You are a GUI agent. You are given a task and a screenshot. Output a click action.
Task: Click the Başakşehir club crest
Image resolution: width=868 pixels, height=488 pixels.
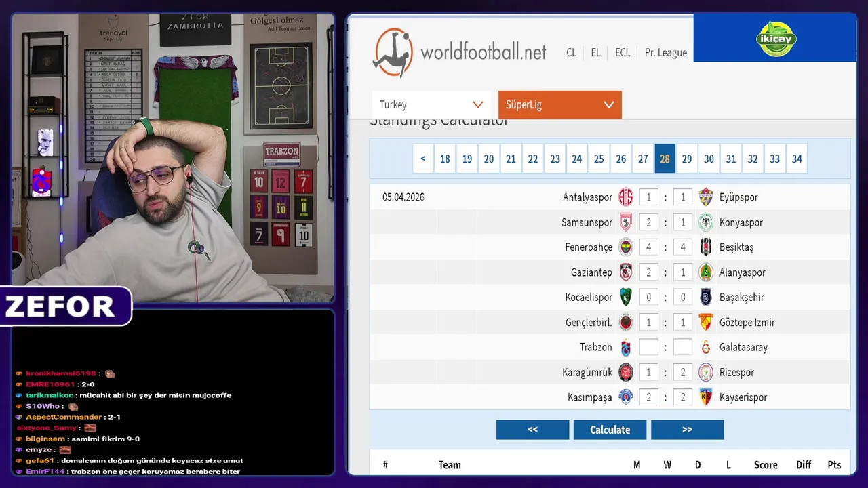(706, 297)
